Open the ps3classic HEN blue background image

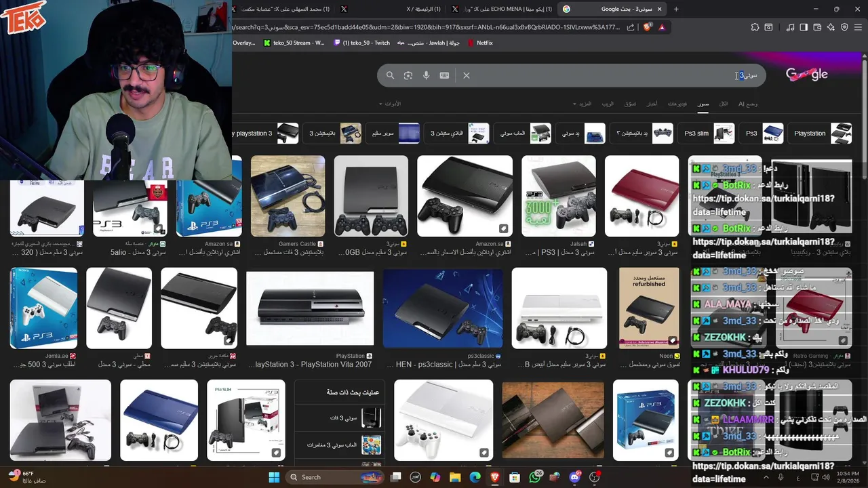443,308
